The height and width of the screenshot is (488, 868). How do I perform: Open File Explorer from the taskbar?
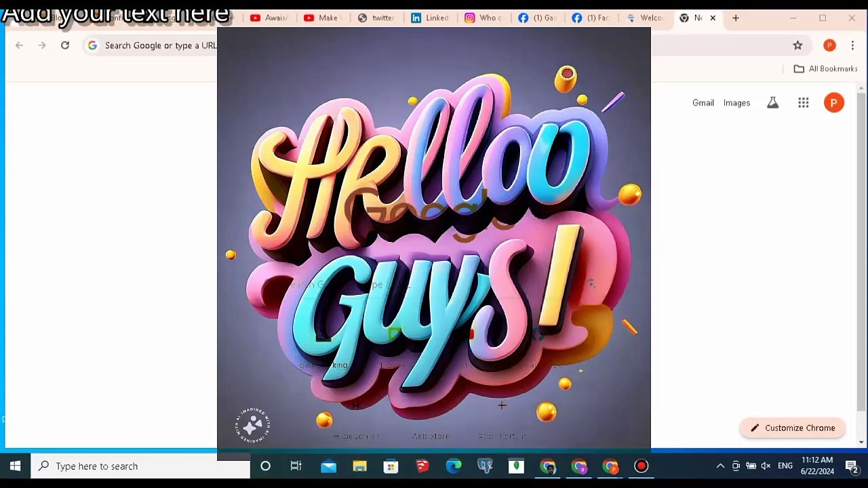359,466
